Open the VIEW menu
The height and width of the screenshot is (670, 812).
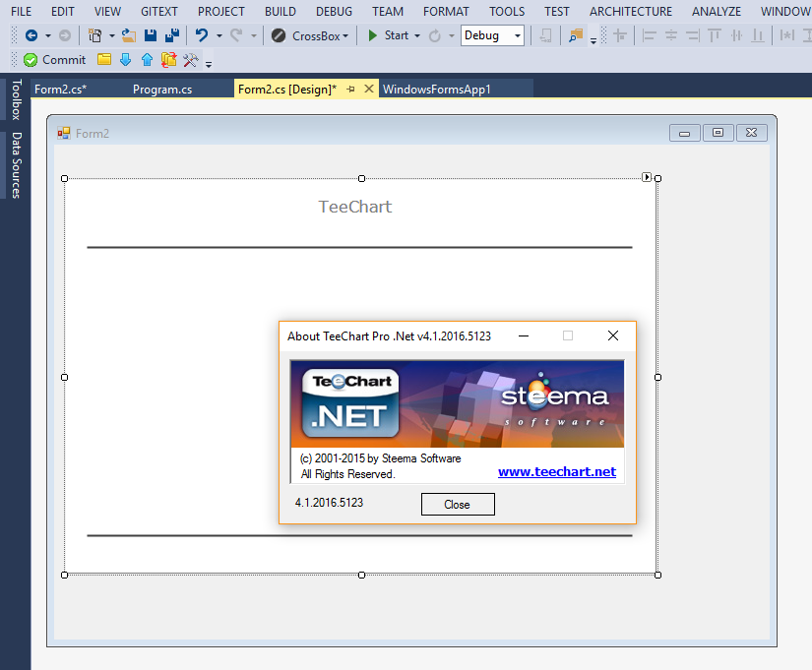(x=107, y=12)
